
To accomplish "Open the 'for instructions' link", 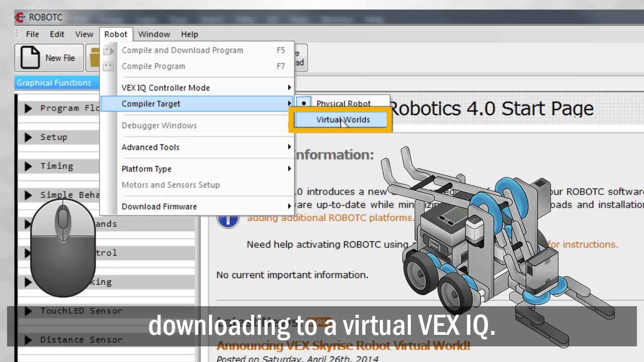I will 583,244.
